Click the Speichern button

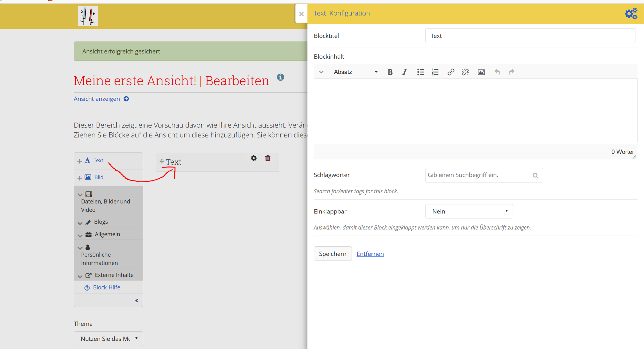pos(332,254)
